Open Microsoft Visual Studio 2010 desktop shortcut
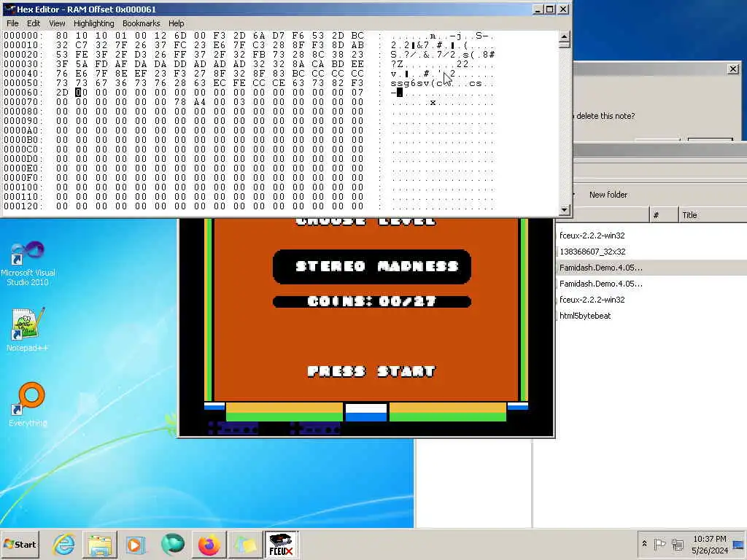Image resolution: width=747 pixels, height=560 pixels. point(28,263)
